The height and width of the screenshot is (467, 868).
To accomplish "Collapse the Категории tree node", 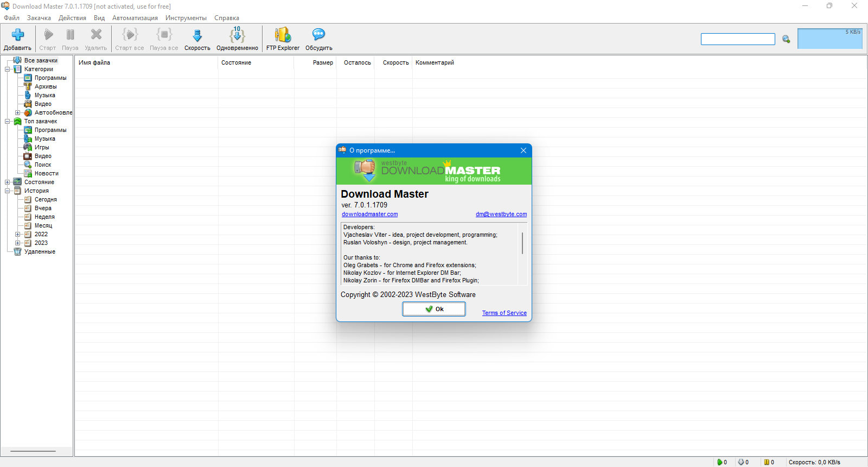I will pyautogui.click(x=8, y=69).
